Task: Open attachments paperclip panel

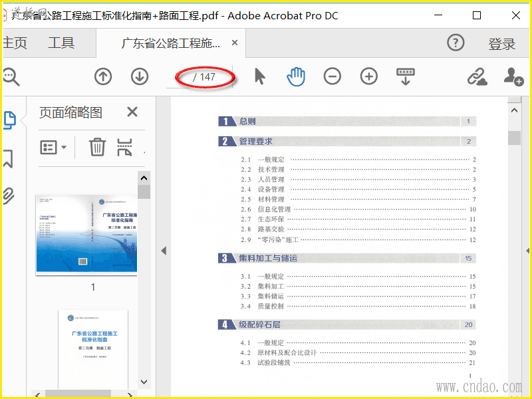Action: click(x=9, y=196)
